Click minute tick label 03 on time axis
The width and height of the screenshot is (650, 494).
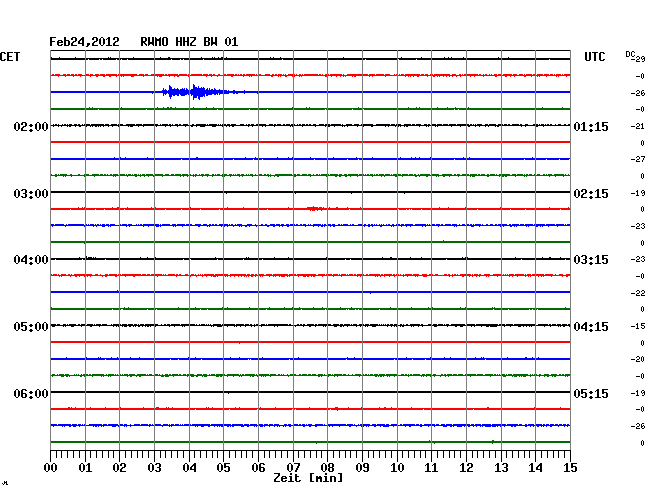click(x=155, y=468)
